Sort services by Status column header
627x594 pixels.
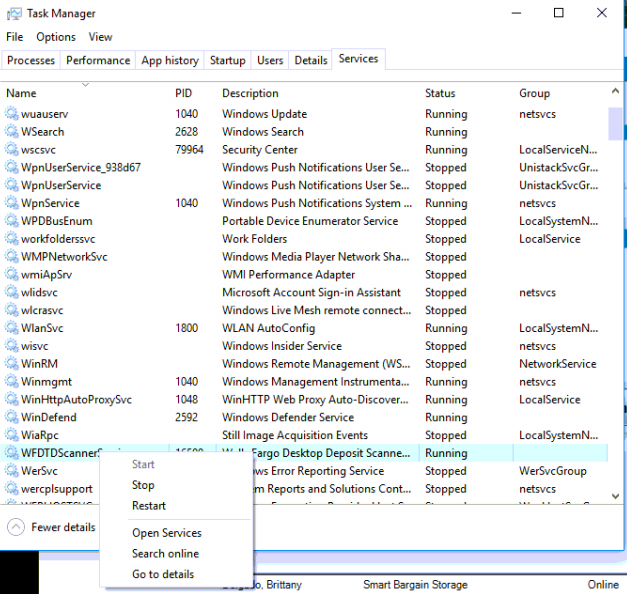440,93
